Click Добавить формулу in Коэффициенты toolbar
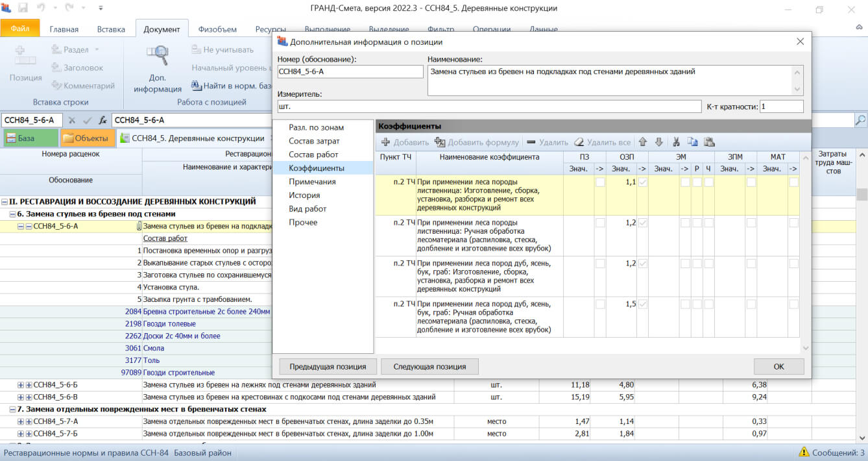The height and width of the screenshot is (461, 868). click(x=477, y=142)
